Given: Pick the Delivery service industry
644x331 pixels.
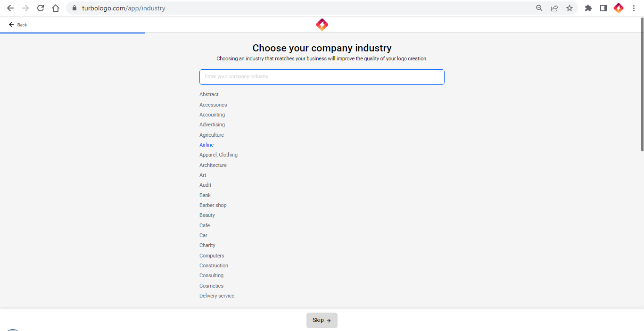Looking at the screenshot, I should [217, 296].
